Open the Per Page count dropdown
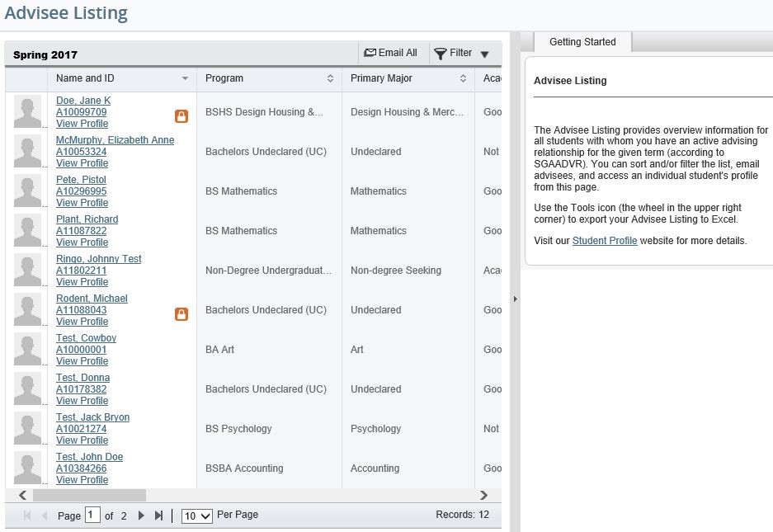 [196, 515]
